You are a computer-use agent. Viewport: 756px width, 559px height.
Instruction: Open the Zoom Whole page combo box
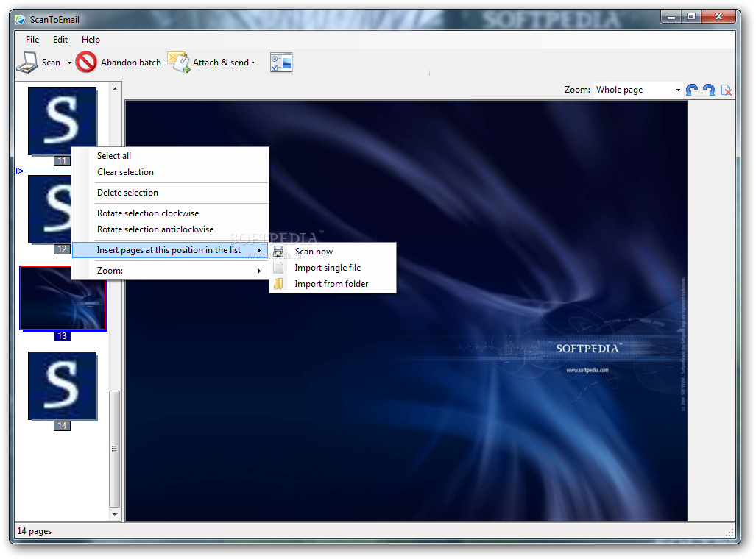tap(638, 90)
